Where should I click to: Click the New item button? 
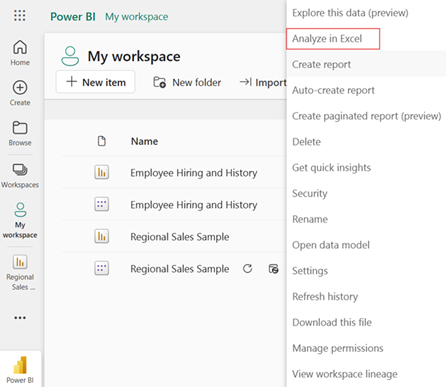coord(95,82)
